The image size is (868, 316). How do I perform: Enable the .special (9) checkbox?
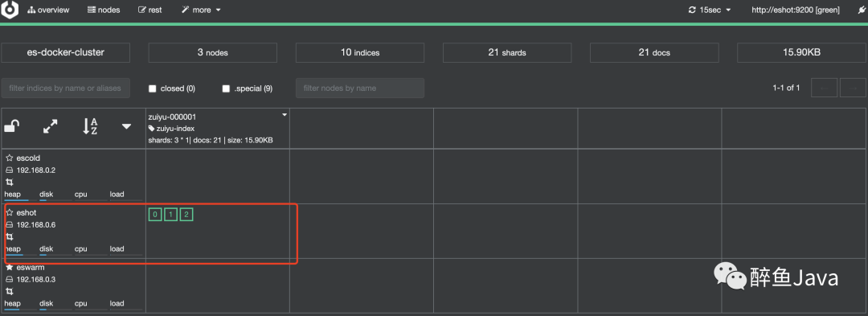click(226, 88)
